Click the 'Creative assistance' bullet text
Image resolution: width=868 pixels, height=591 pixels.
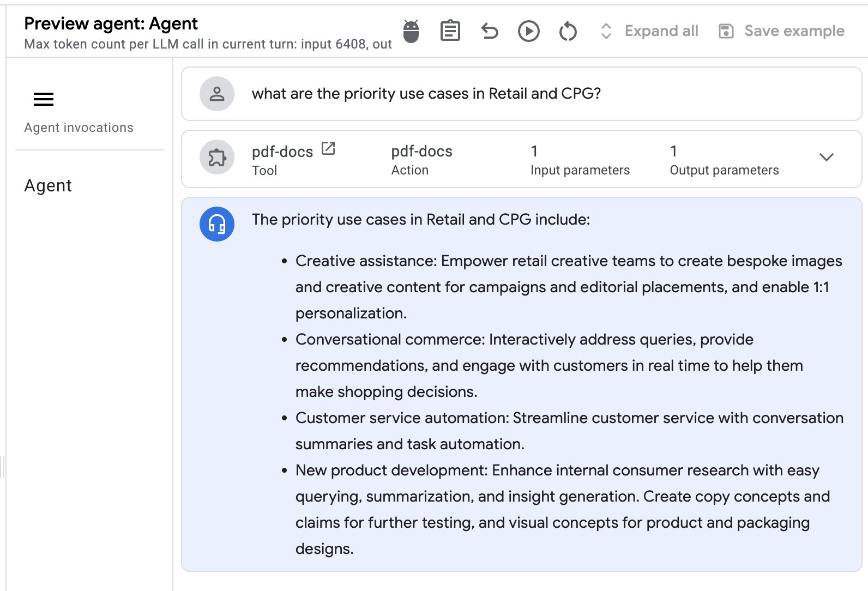pos(569,287)
